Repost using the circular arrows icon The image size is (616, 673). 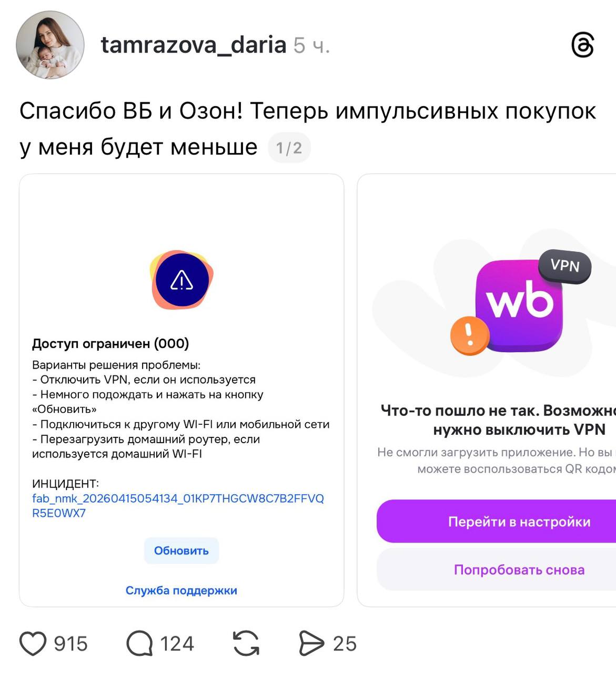[x=246, y=643]
